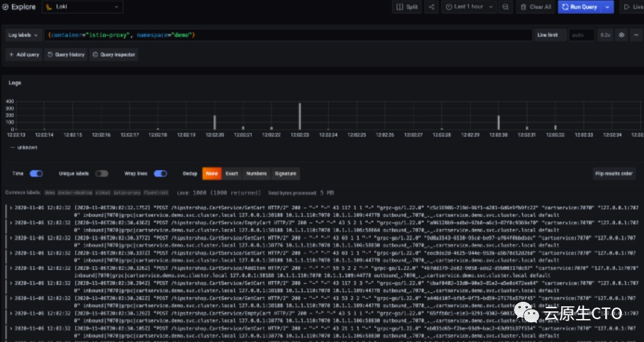
Task: Click the share shortened link icon
Action: pyautogui.click(x=431, y=7)
